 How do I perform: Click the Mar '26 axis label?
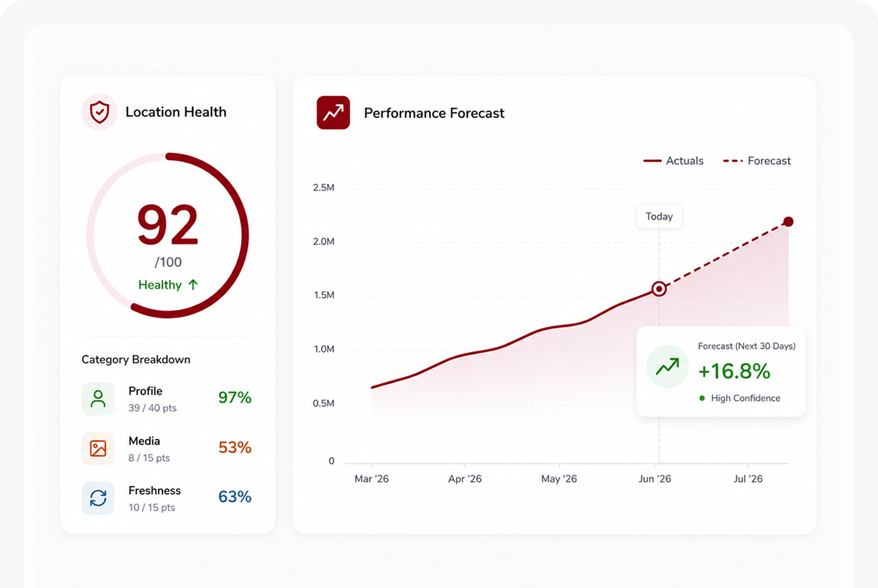click(x=372, y=479)
